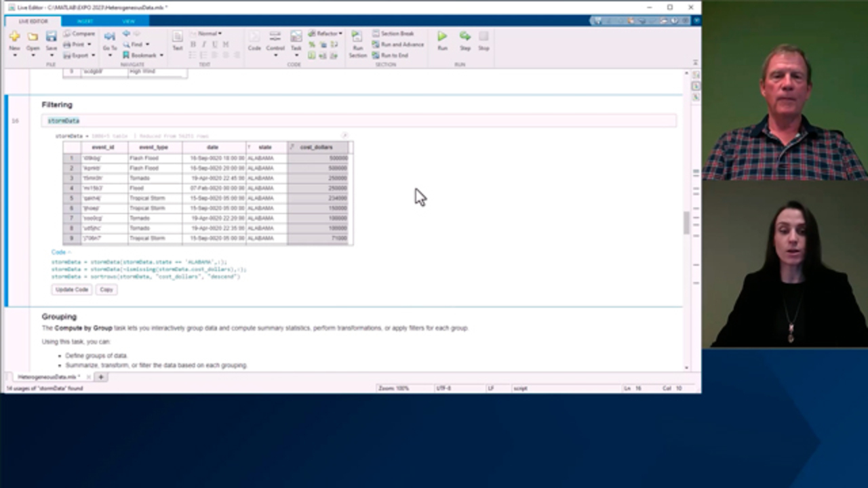
Task: Toggle italic text formatting
Action: point(203,44)
